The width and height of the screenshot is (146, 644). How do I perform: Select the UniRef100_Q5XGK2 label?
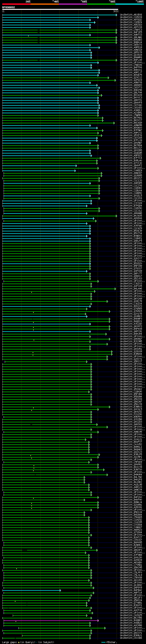pos(131,389)
